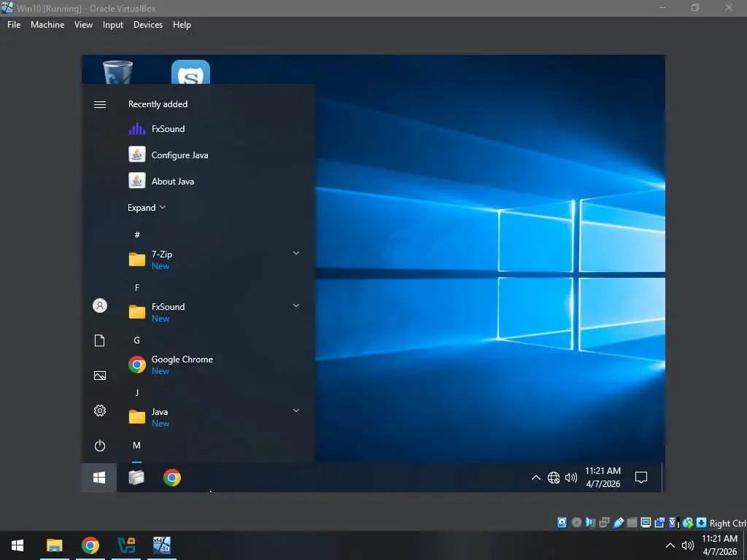Click the guest network globe tray icon
Screen dimensions: 747x560
coord(553,477)
